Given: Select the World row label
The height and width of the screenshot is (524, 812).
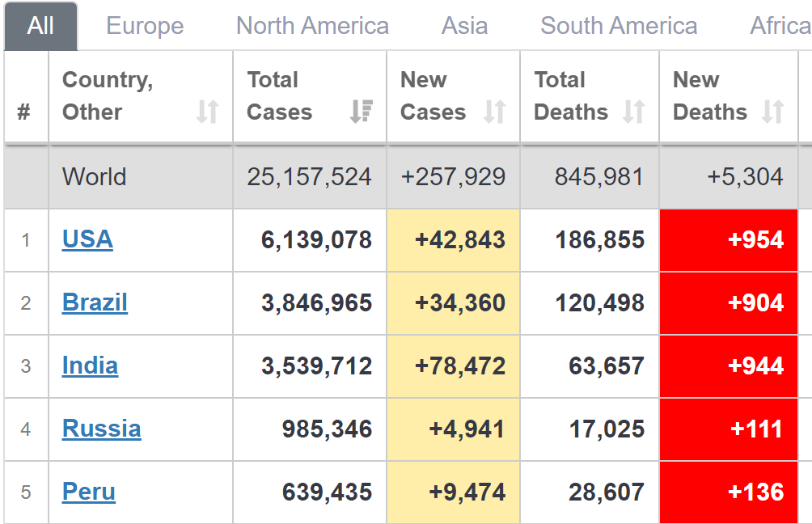Looking at the screenshot, I should (x=95, y=176).
